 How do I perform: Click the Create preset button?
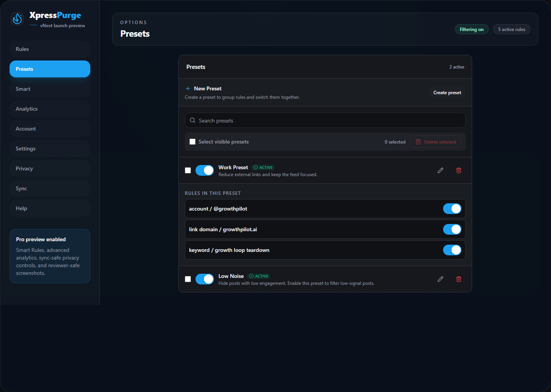point(447,93)
